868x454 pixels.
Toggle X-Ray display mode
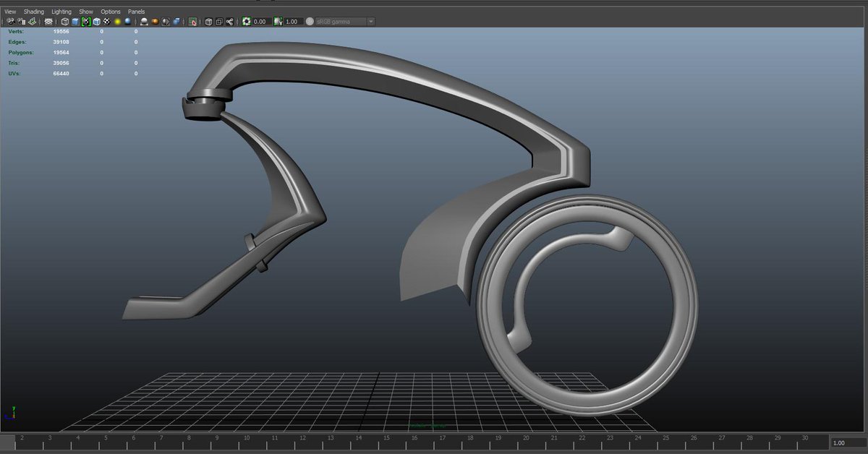[165, 22]
